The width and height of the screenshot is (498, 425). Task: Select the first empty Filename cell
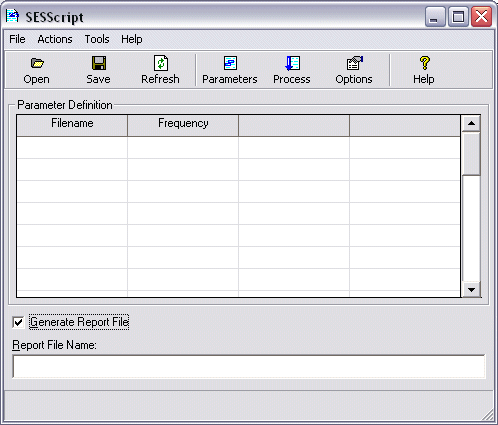tap(72, 147)
